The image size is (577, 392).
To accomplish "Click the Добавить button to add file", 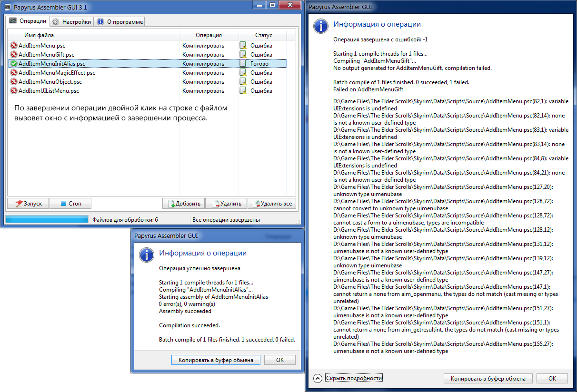I will 184,204.
